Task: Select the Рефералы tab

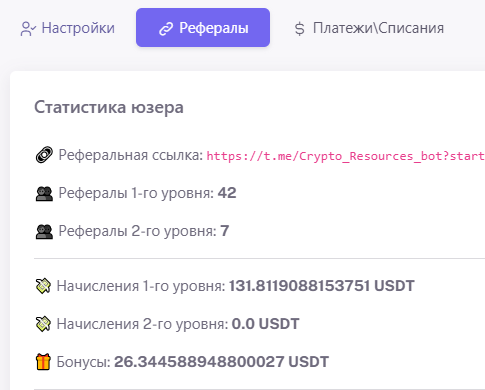Action: [203, 28]
